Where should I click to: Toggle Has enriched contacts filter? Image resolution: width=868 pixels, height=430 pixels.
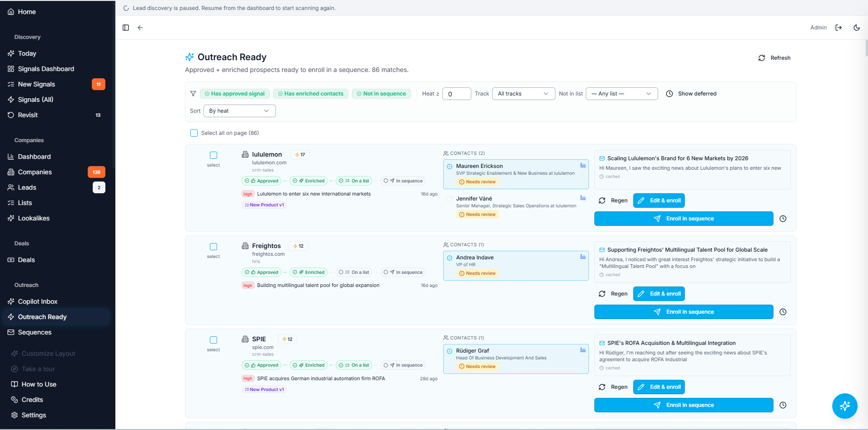click(x=311, y=94)
